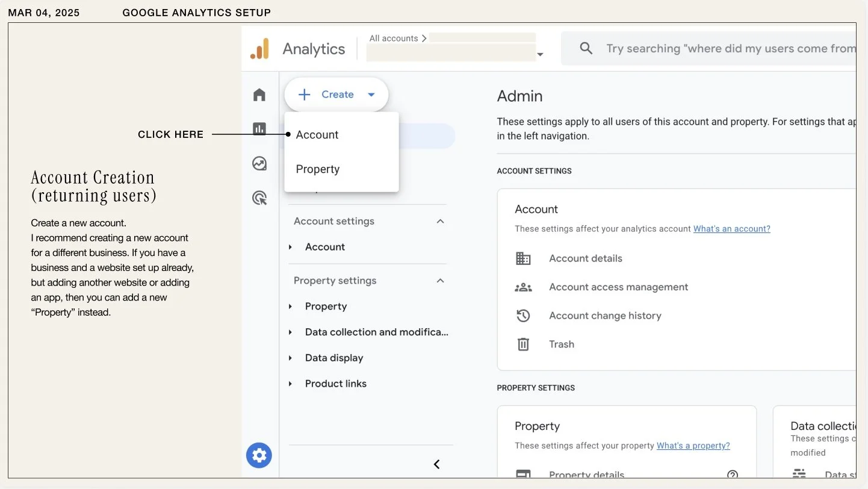The width and height of the screenshot is (868, 489).
Task: Expand the Product links item
Action: (x=291, y=384)
